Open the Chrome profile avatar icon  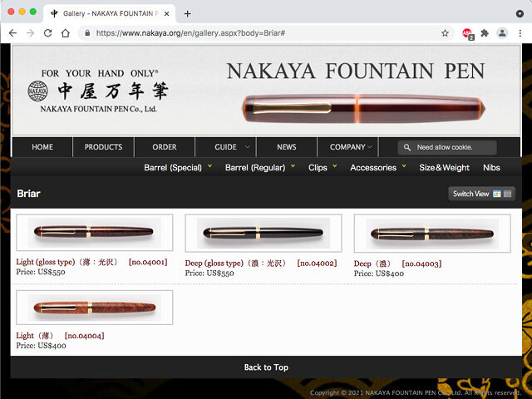point(501,32)
